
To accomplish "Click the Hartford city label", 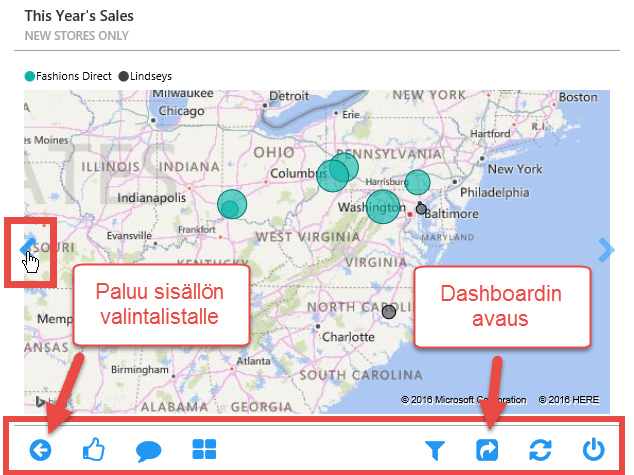I will coord(490,133).
